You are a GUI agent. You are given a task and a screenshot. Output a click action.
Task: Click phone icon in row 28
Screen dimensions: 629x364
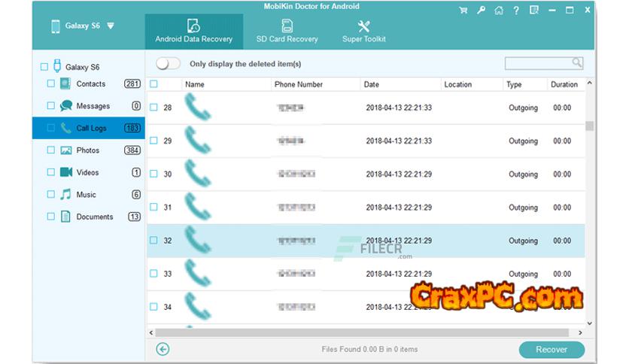click(197, 108)
